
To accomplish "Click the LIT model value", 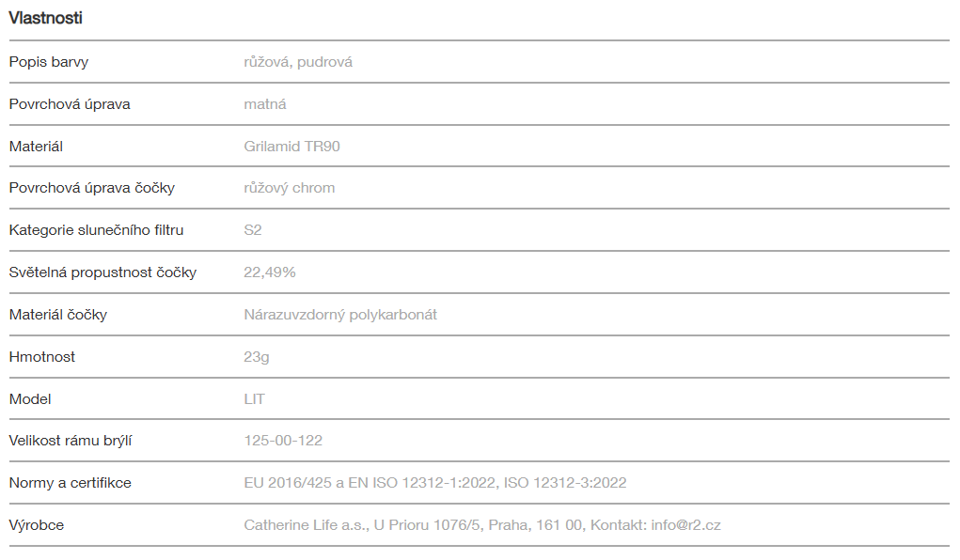I will coord(255,399).
